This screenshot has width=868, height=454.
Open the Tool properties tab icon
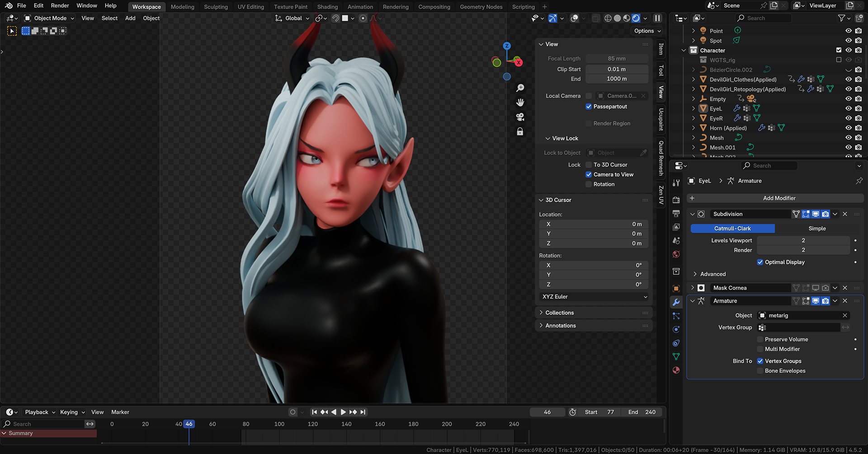pyautogui.click(x=676, y=183)
